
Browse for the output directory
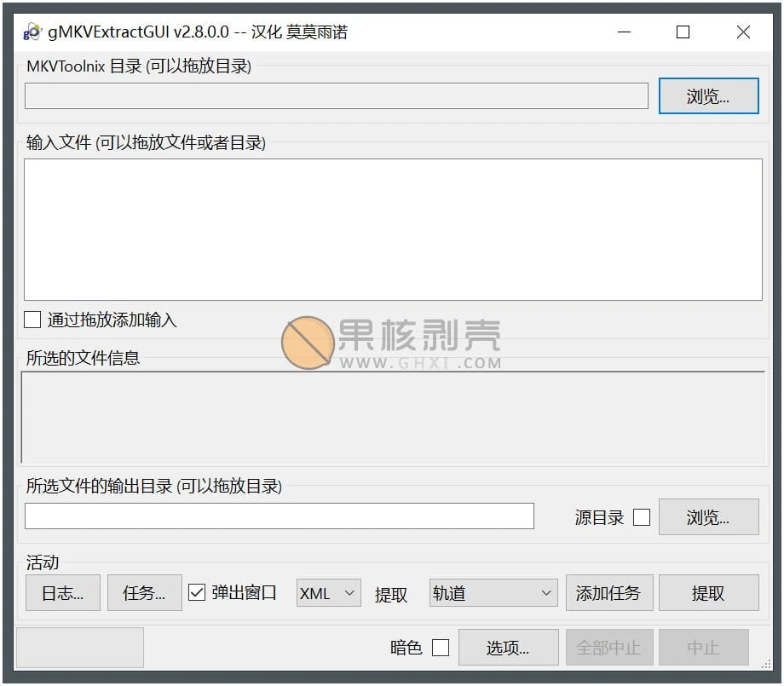click(708, 516)
